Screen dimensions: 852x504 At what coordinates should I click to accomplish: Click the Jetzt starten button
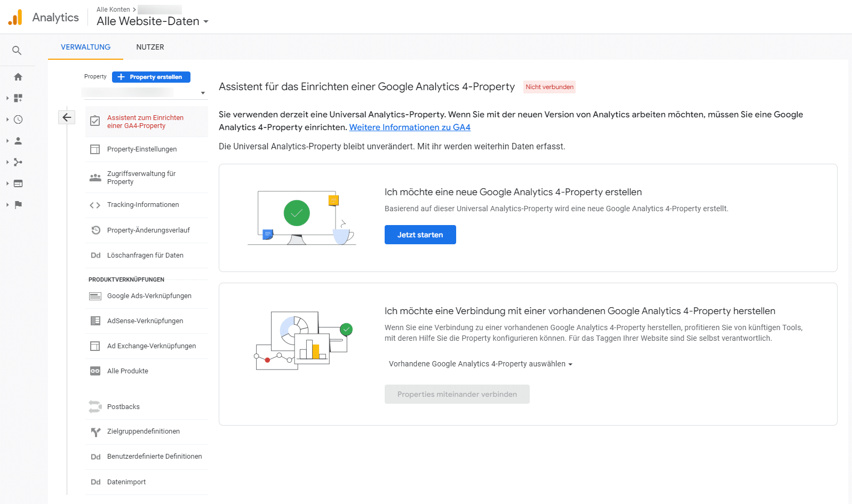pos(420,235)
